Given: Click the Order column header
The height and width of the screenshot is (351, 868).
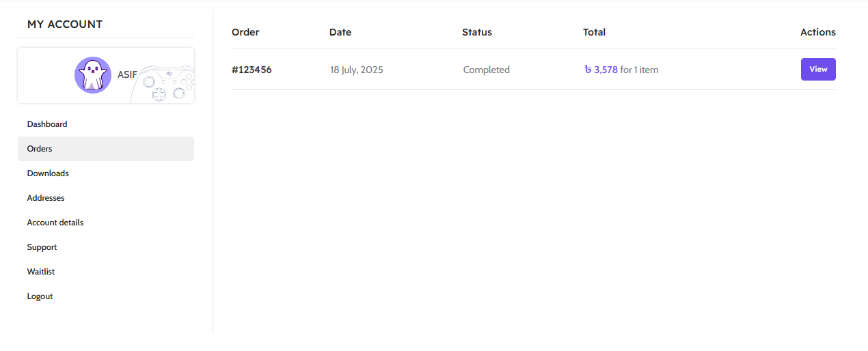Looking at the screenshot, I should 245,32.
